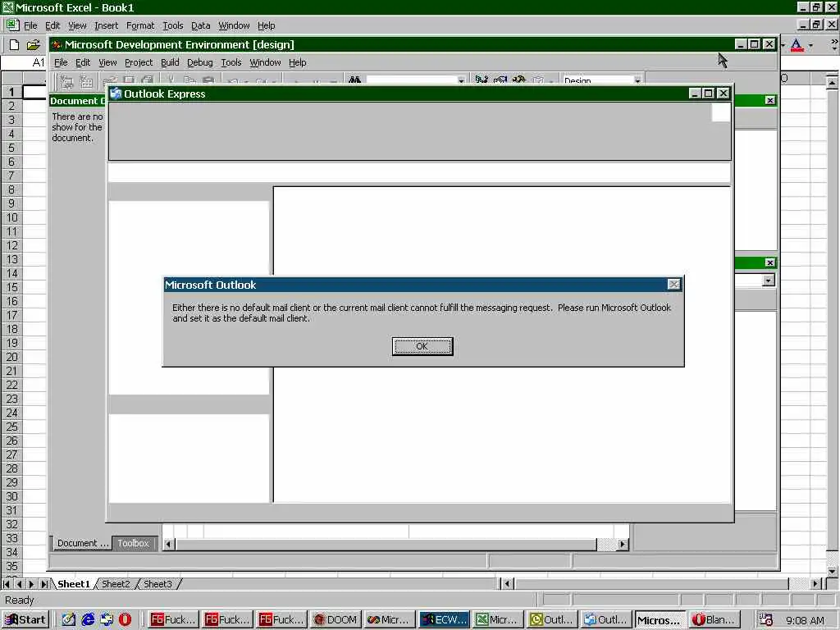Screen dimensions: 840x630
Task: Select the Sheet2 tab
Action: 116,583
